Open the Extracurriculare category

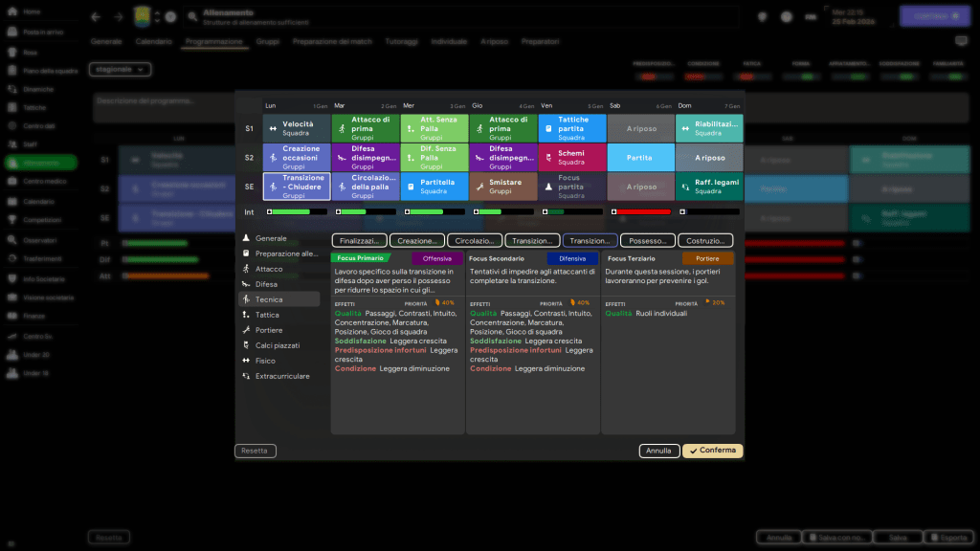(281, 376)
